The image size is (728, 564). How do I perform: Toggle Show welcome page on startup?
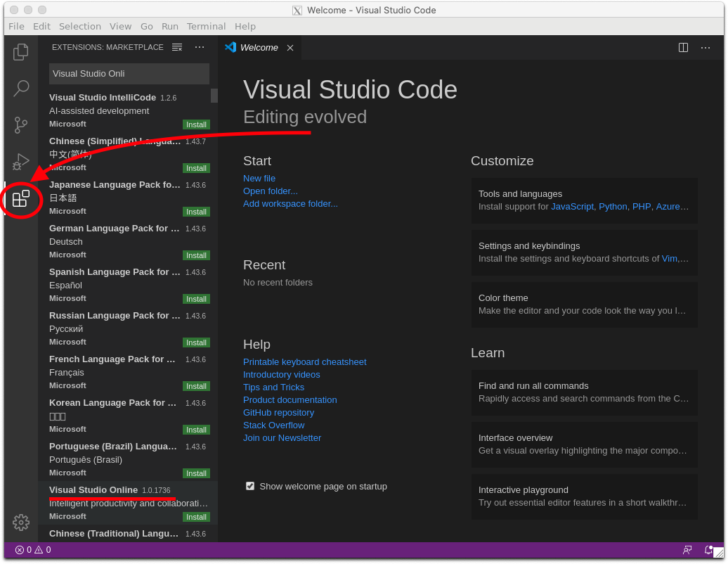250,487
